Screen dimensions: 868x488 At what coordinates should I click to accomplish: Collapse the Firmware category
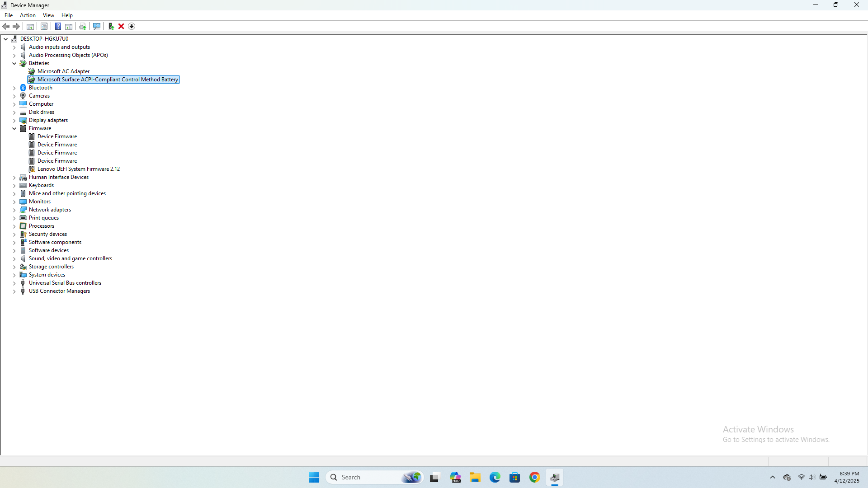(14, 128)
